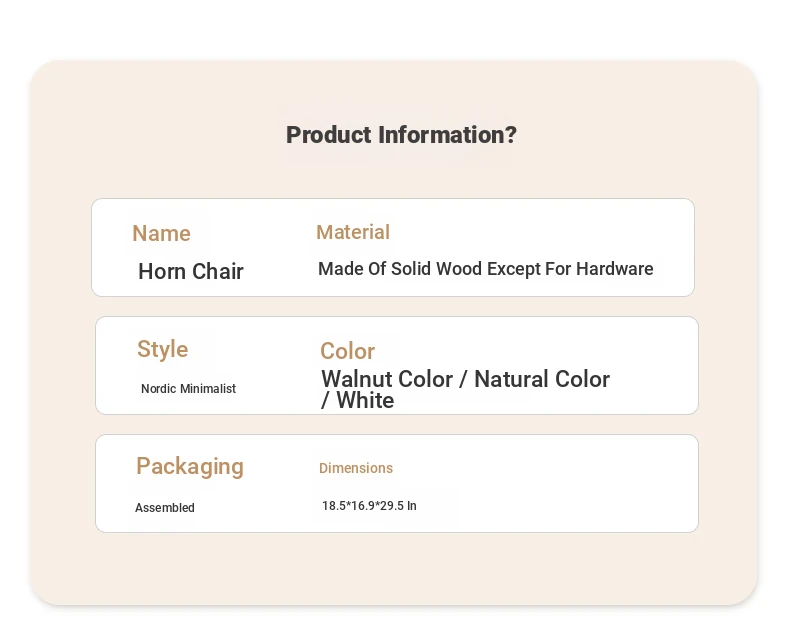This screenshot has height=643, width=790.
Task: Click the Assembled value
Action: 165,507
